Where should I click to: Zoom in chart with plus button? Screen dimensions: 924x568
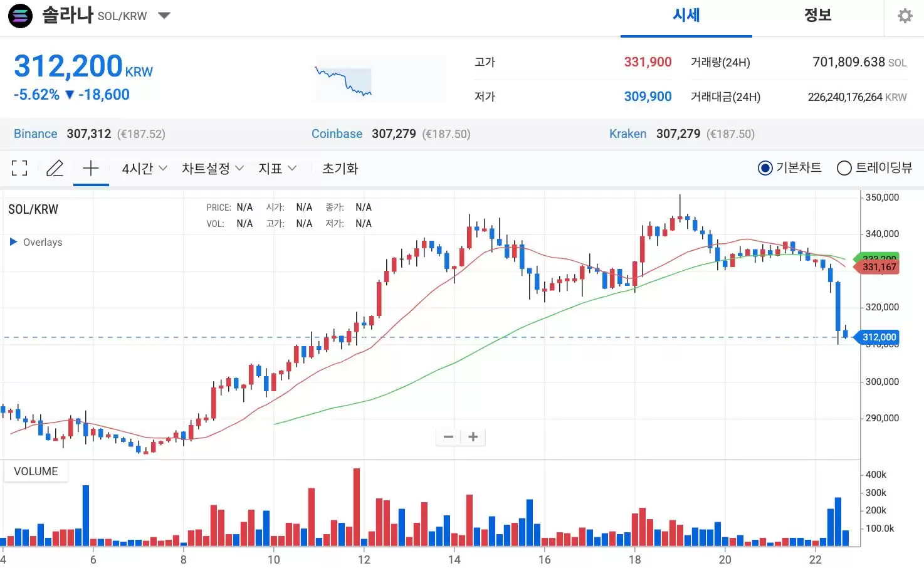tap(473, 437)
